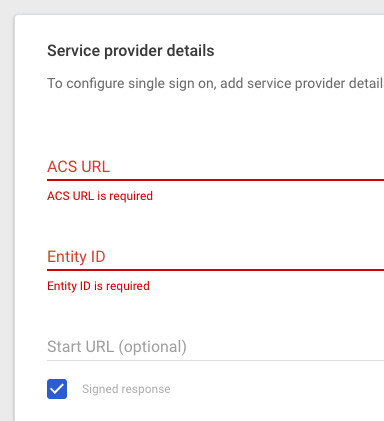Click the 'Entity ID is required' error
The image size is (384, 421).
click(x=98, y=286)
